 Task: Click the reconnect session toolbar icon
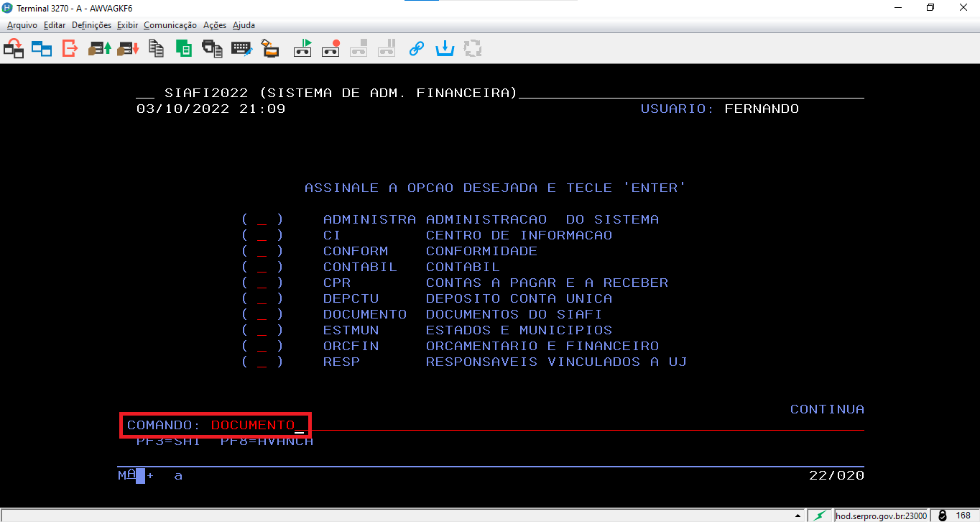14,49
